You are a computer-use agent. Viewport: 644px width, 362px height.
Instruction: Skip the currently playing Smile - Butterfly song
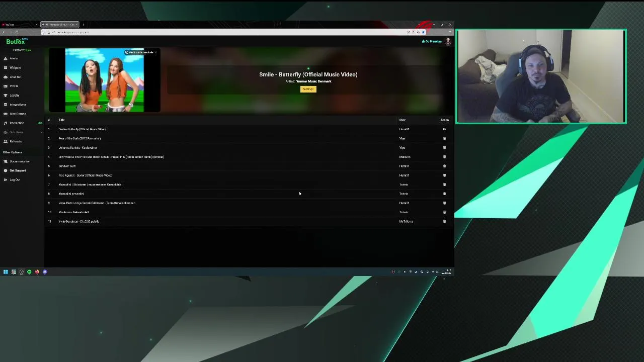[x=444, y=129]
